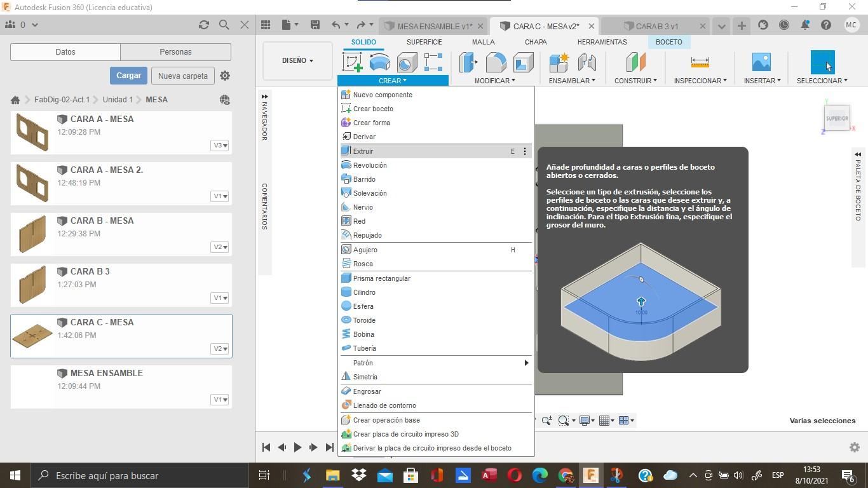Image resolution: width=868 pixels, height=488 pixels.
Task: Close the CARA B 3 v1 tab
Action: pos(702,26)
